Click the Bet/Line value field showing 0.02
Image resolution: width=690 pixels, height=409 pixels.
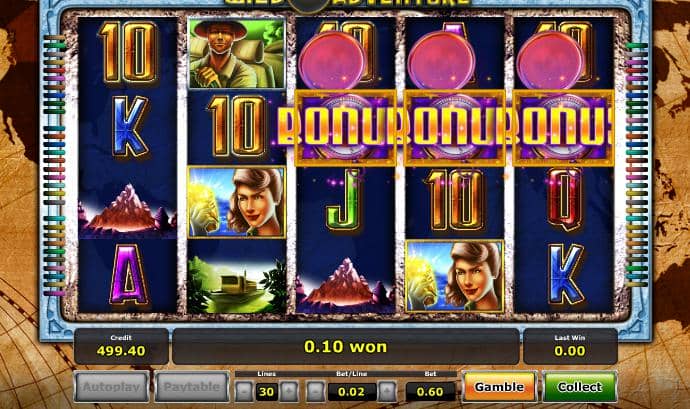click(352, 391)
